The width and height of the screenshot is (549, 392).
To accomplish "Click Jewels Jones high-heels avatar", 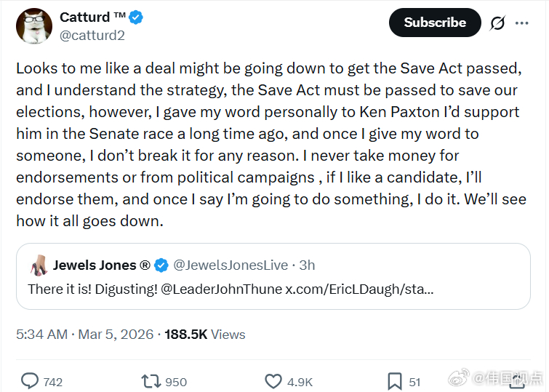I will click(x=38, y=265).
